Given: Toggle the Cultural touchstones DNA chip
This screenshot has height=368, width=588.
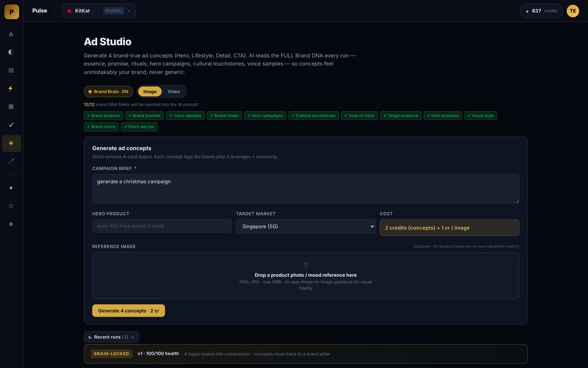Looking at the screenshot, I should coord(313,116).
